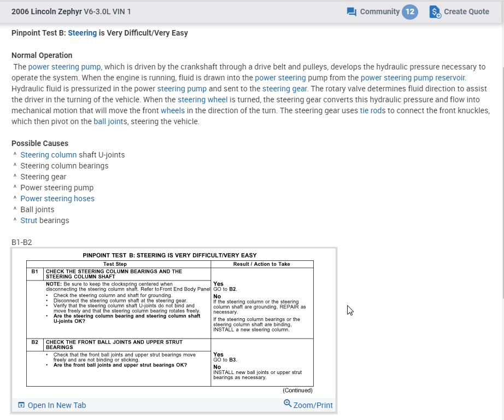
Task: Open the 'Power steering hoses' link
Action: click(57, 199)
